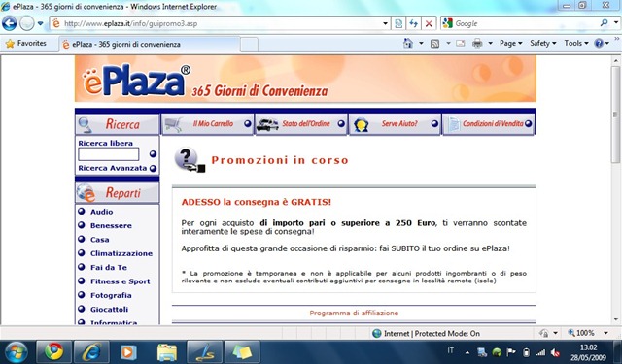This screenshot has width=622, height=364.
Task: Click the ePlaza logo banner
Action: click(305, 79)
